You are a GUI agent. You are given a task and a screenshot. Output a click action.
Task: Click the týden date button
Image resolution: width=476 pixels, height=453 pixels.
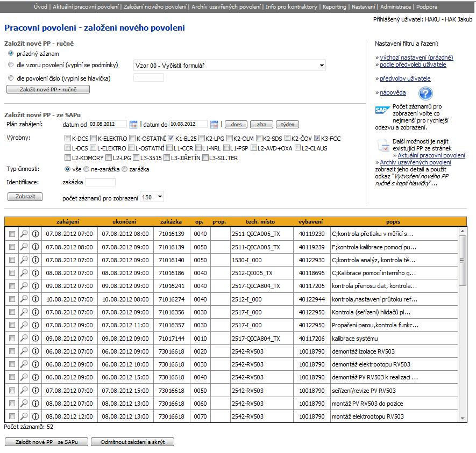point(287,124)
